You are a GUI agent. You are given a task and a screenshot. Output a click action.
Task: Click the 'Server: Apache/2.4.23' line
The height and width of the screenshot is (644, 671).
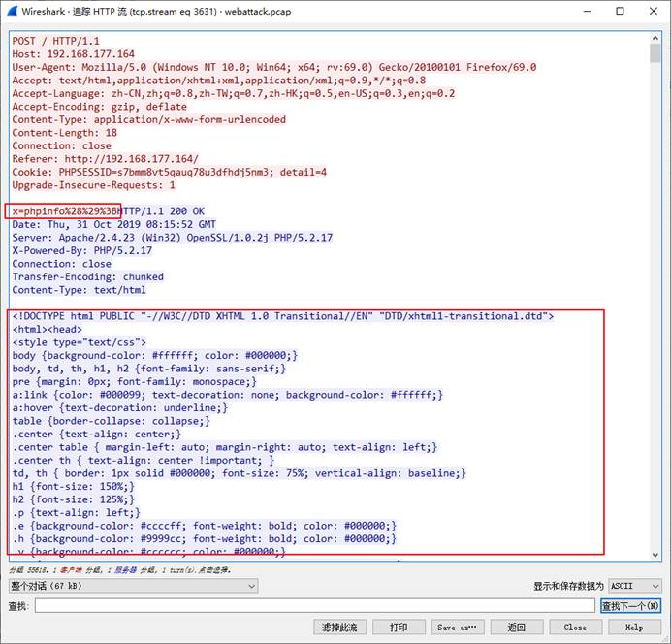point(172,238)
